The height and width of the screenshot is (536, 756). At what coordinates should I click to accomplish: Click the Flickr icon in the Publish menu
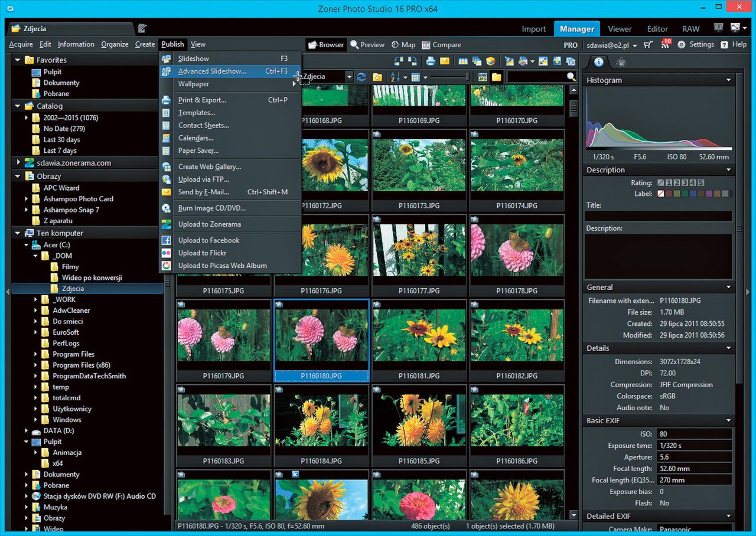coord(167,253)
